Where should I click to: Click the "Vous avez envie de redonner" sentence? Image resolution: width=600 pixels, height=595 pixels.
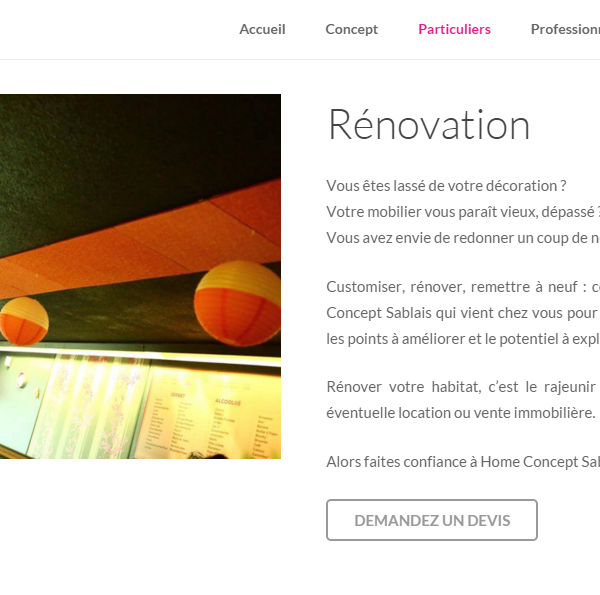(463, 238)
